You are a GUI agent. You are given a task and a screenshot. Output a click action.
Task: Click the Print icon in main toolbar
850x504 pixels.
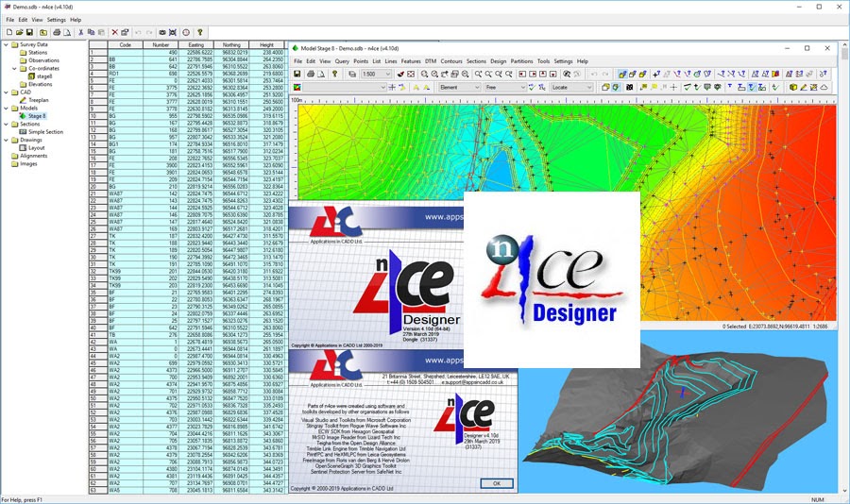click(57, 32)
